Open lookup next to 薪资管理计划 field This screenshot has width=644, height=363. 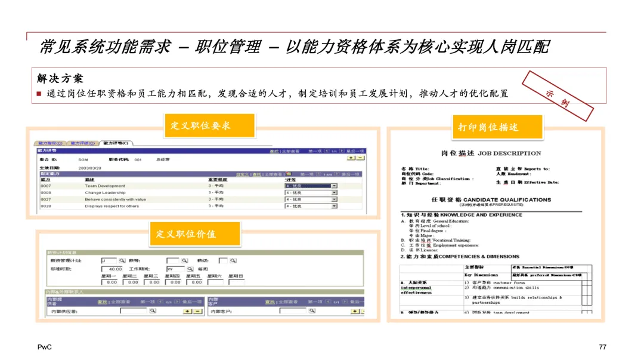122,261
